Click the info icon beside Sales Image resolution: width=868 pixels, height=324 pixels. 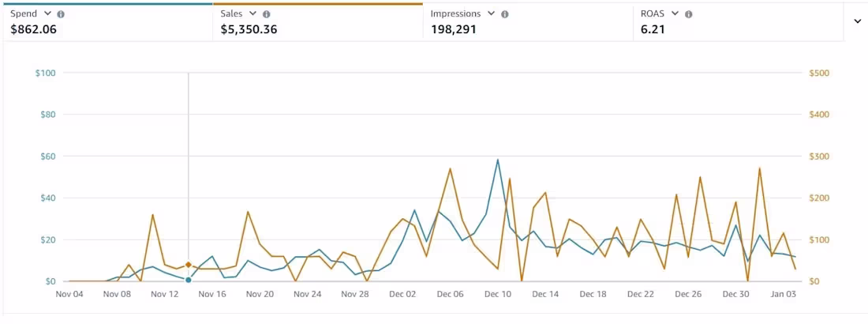[x=266, y=14]
